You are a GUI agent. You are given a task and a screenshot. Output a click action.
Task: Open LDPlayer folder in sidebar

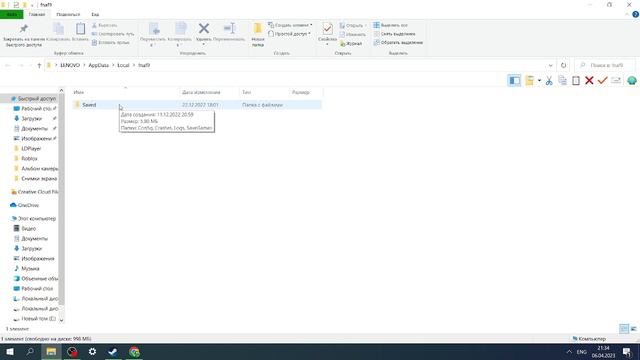pos(31,149)
